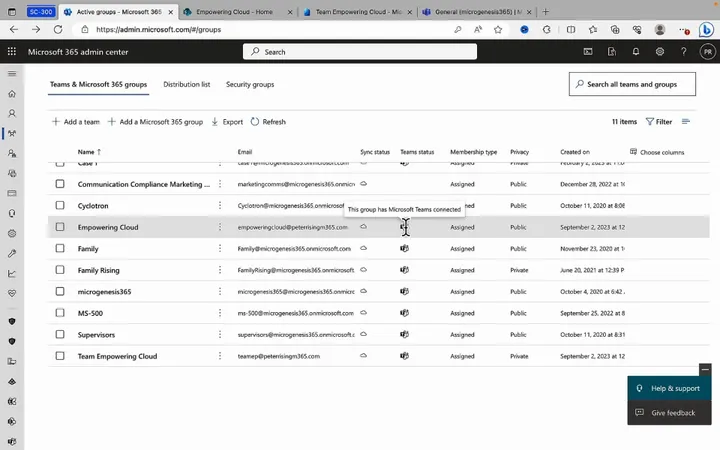Check the Cyclotron row checkbox

coord(60,205)
